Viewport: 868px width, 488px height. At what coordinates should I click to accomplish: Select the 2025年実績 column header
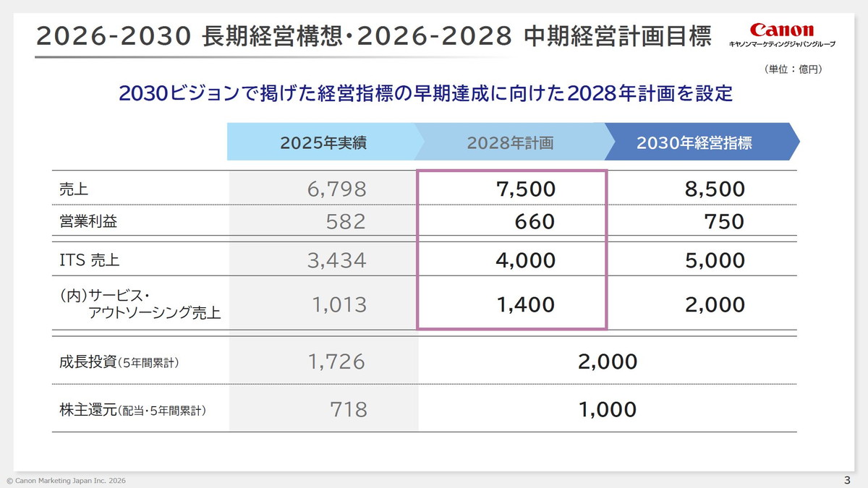[323, 142]
